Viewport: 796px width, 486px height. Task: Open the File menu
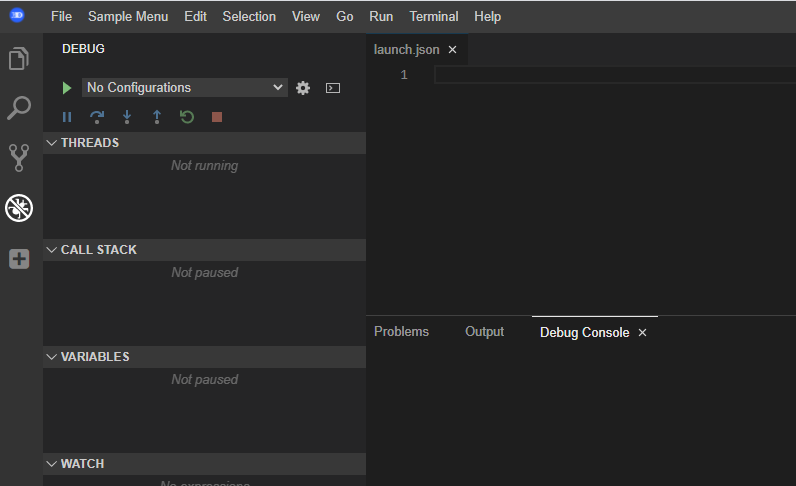[61, 17]
